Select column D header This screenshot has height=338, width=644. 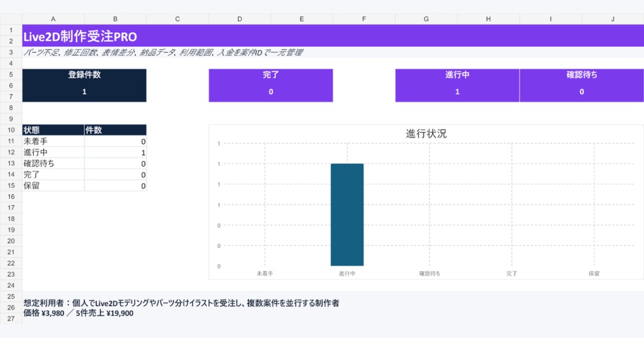(240, 19)
